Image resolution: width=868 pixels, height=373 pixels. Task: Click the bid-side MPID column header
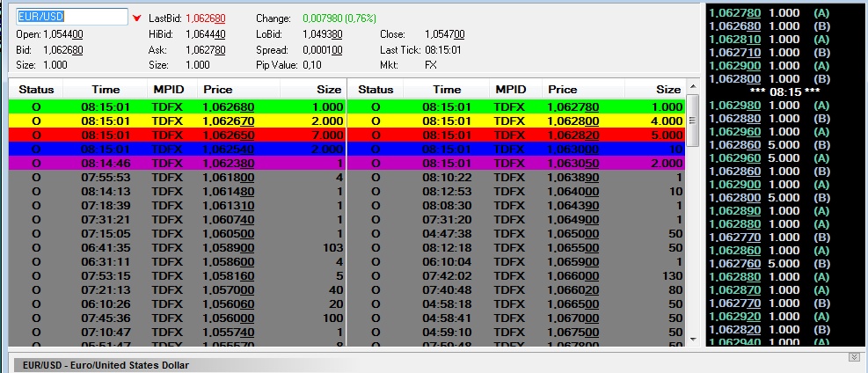coord(170,89)
